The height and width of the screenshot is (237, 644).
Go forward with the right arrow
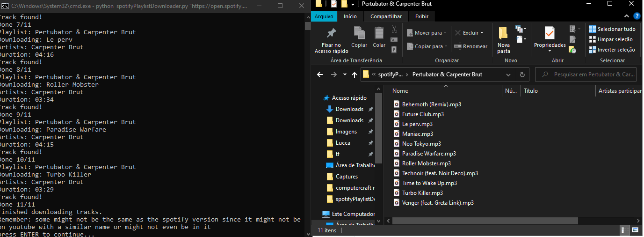[x=334, y=74]
